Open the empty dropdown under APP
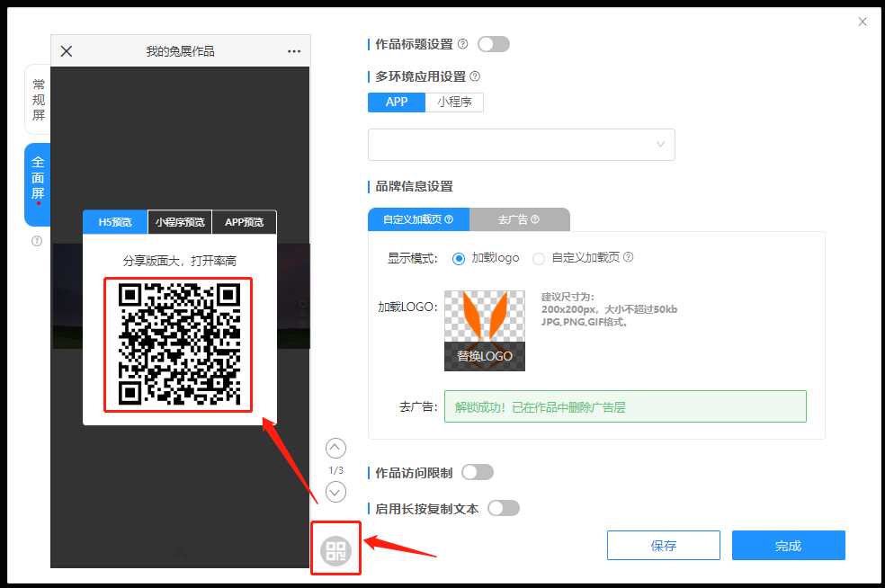Screen dimensions: 885x588 [x=522, y=145]
